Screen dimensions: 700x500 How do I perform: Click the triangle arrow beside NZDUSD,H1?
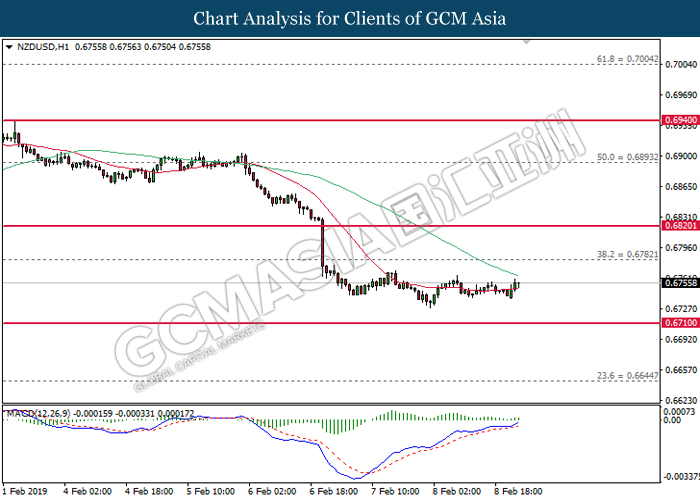(9, 46)
